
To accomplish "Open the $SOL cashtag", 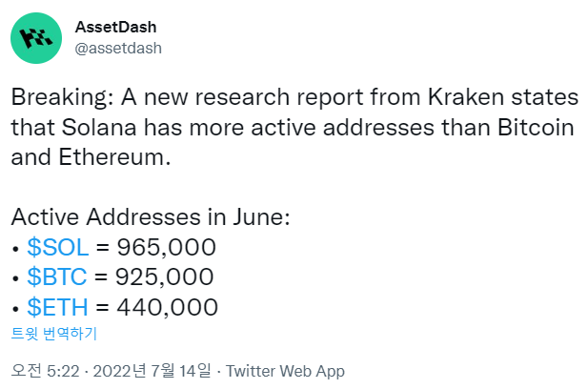I will [58, 247].
